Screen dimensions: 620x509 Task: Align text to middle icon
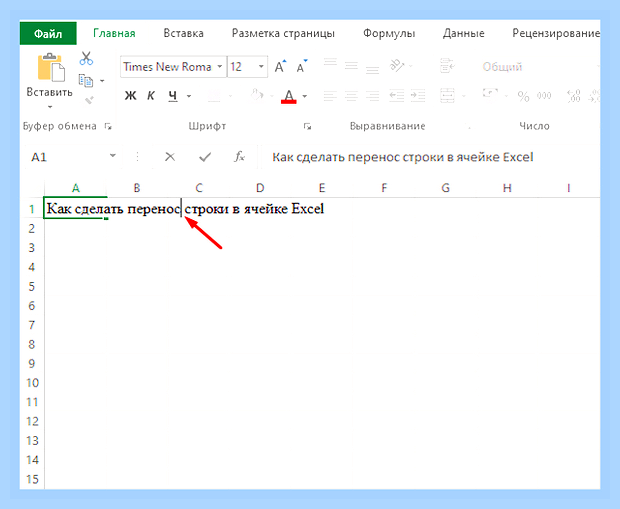[x=351, y=65]
